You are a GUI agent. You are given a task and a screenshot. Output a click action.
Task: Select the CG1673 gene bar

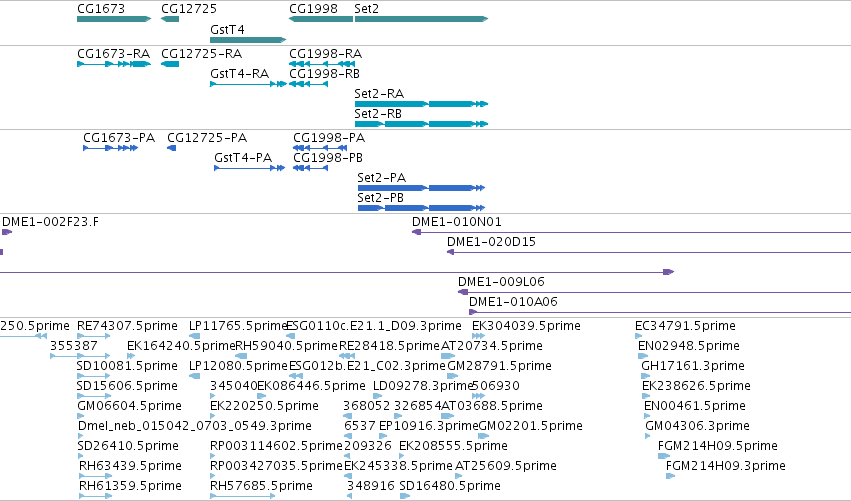114,19
